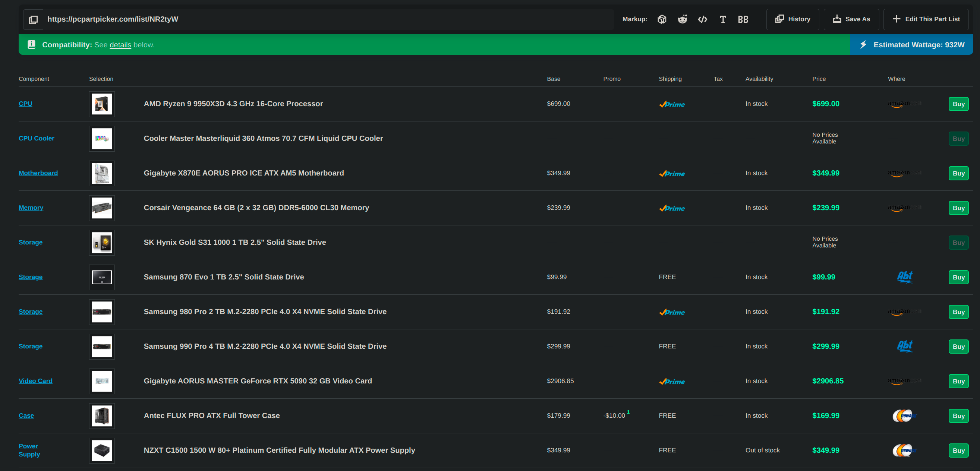
Task: Click Abt logo in Samsung 990 Pro row
Action: 905,346
